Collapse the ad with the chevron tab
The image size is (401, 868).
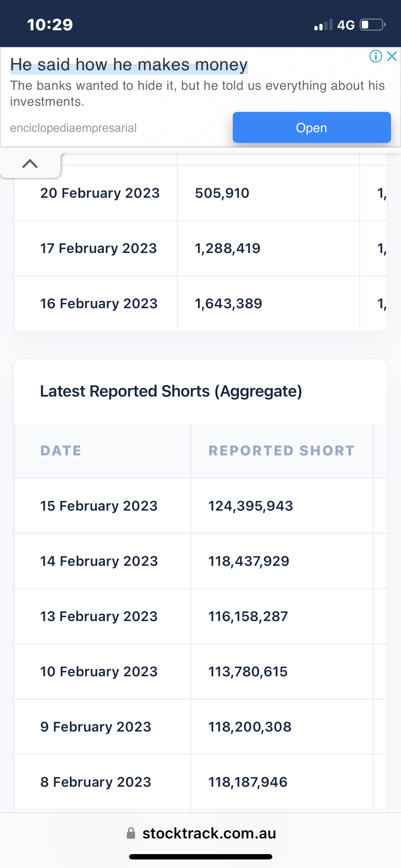coord(30,164)
